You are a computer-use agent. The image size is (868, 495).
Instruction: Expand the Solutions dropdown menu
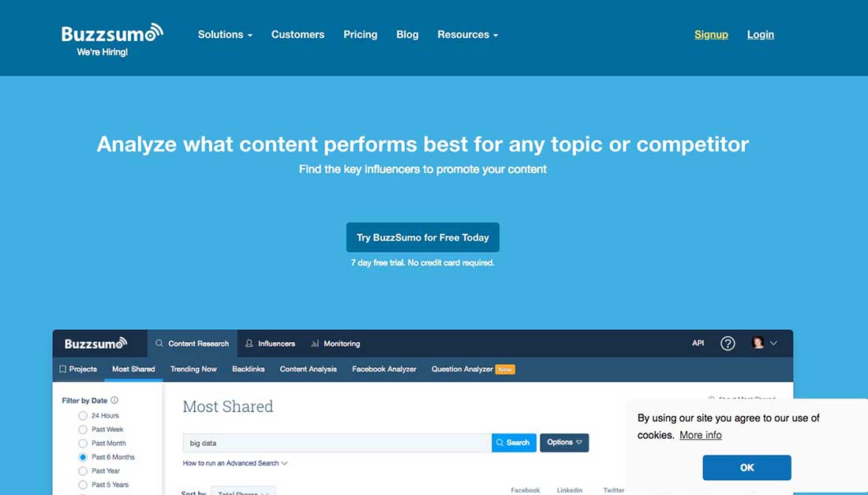point(226,34)
